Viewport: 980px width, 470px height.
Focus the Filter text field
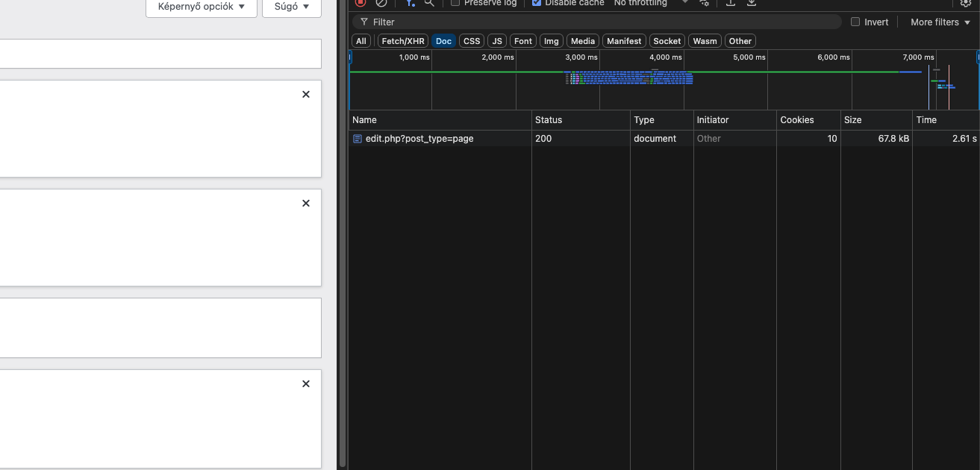pyautogui.click(x=597, y=22)
